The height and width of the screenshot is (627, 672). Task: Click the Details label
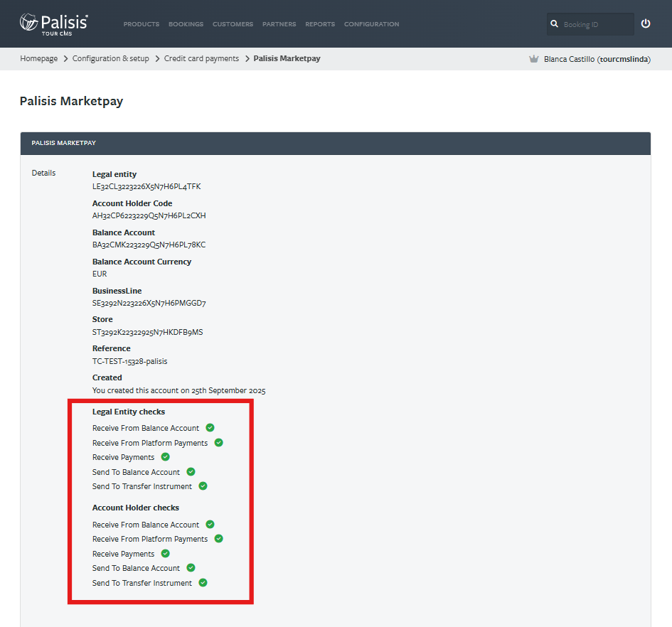pyautogui.click(x=43, y=173)
